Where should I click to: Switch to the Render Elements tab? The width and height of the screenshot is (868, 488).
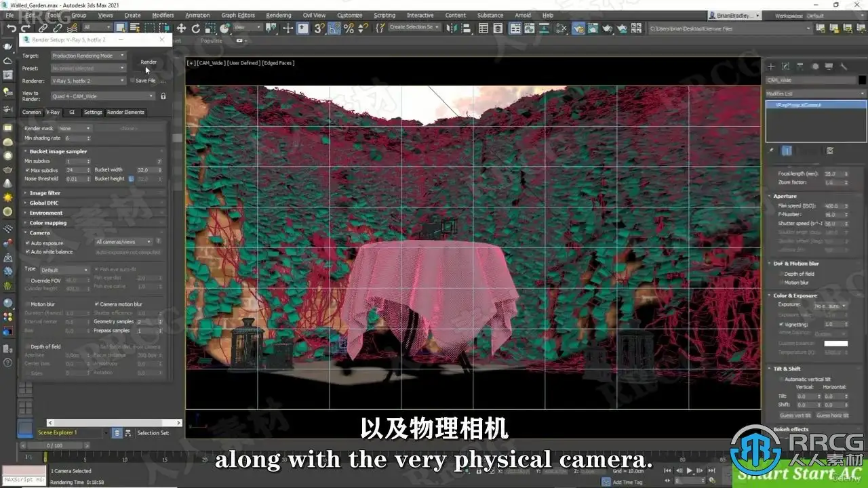(x=125, y=113)
